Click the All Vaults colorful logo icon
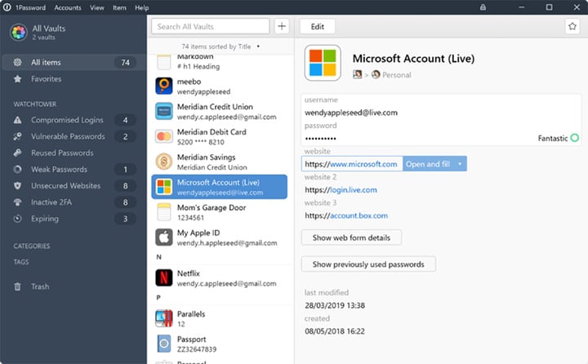 18,33
